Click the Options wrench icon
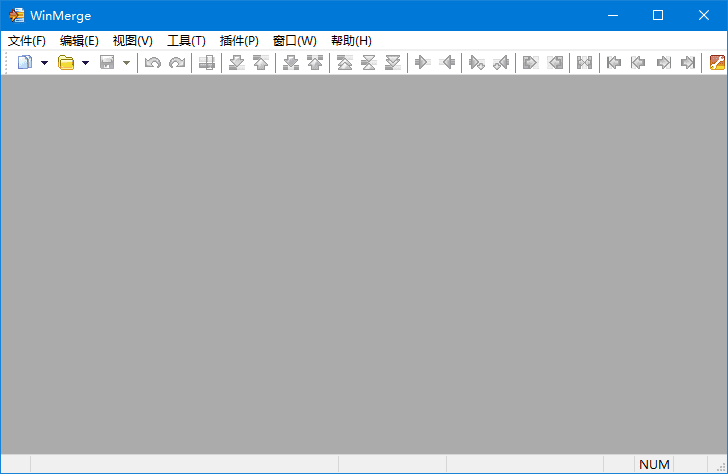Viewport: 728px width, 474px height. 716,63
